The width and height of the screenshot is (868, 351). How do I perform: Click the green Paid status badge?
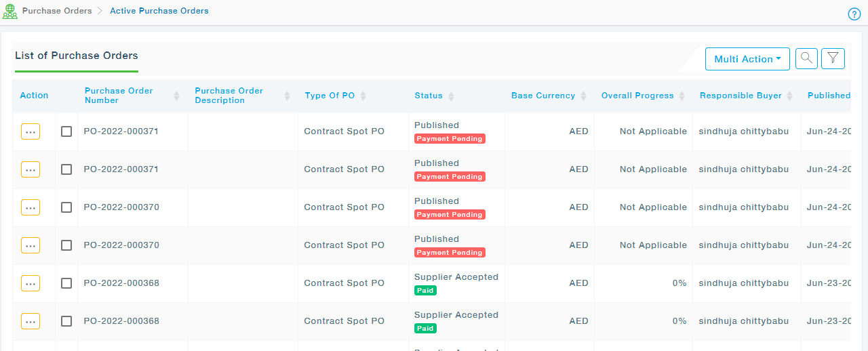click(425, 291)
